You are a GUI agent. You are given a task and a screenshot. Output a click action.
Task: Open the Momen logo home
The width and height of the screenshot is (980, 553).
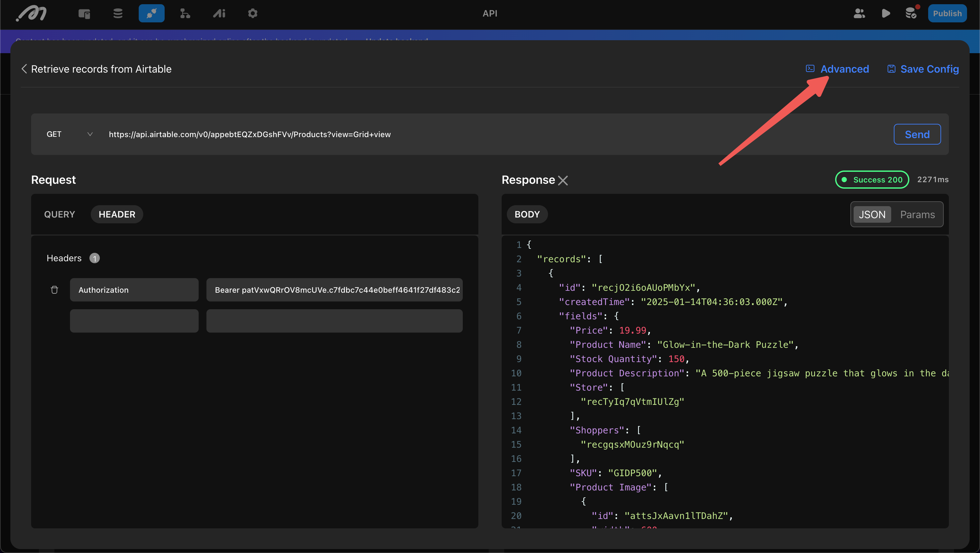[x=31, y=14]
